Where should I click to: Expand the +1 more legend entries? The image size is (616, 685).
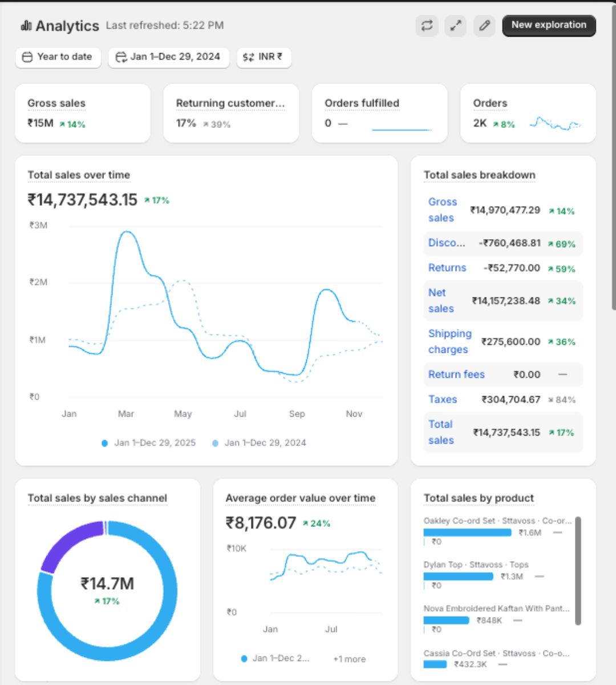click(x=349, y=659)
